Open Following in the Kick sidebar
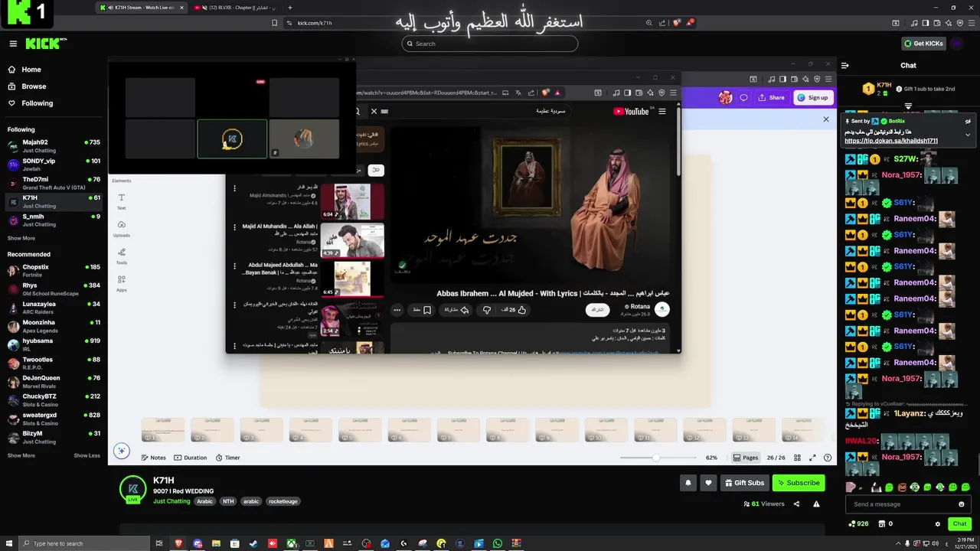This screenshot has height=551, width=980. [x=37, y=103]
